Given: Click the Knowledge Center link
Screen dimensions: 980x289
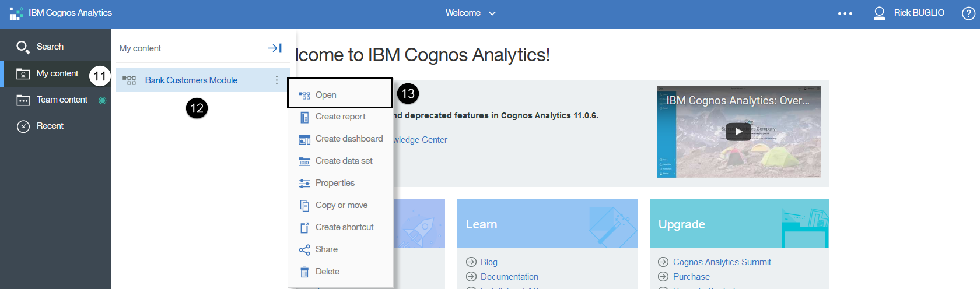Looking at the screenshot, I should coord(421,140).
